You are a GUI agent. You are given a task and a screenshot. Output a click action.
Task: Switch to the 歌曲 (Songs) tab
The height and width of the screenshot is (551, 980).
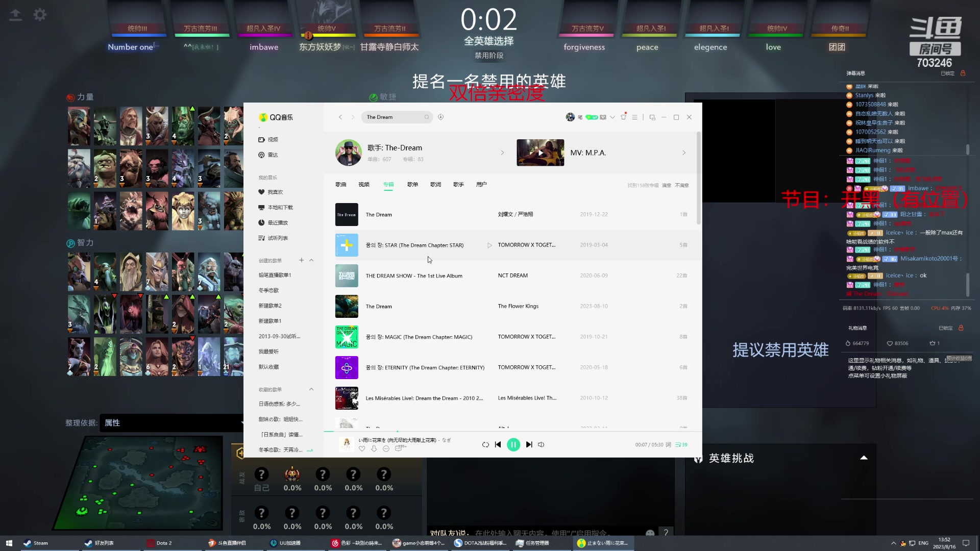point(341,184)
